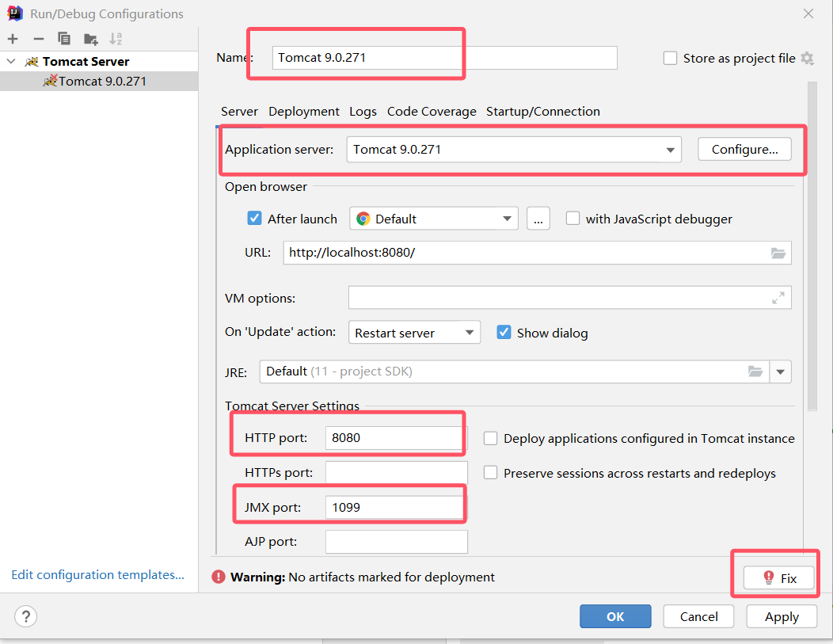Click the Open browser section heading
The image size is (833, 644).
click(265, 186)
